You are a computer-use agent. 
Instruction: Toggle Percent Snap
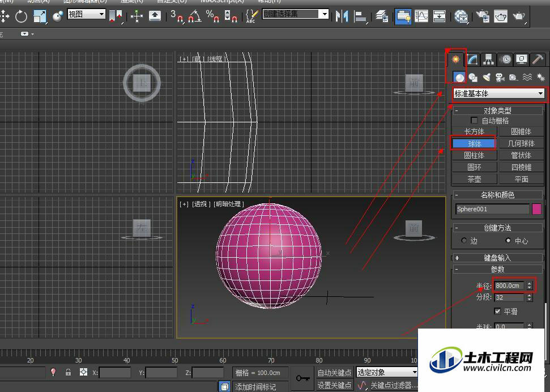(212, 16)
